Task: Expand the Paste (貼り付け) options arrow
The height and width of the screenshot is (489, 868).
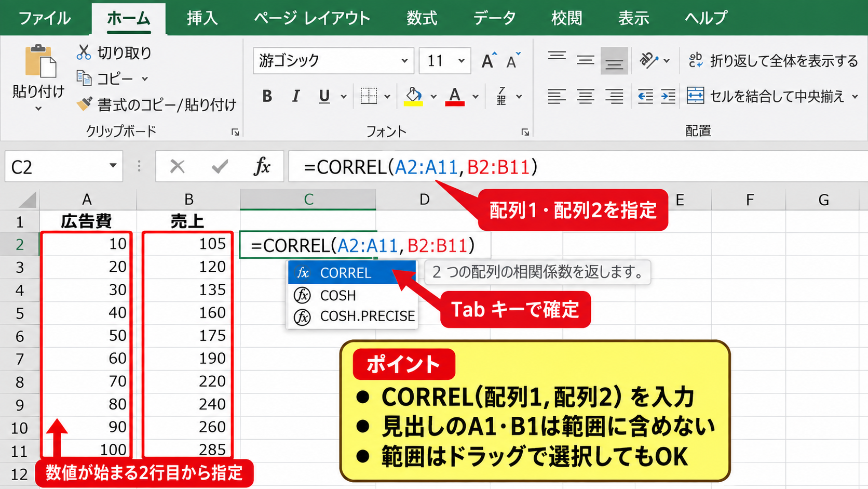Action: coord(38,109)
